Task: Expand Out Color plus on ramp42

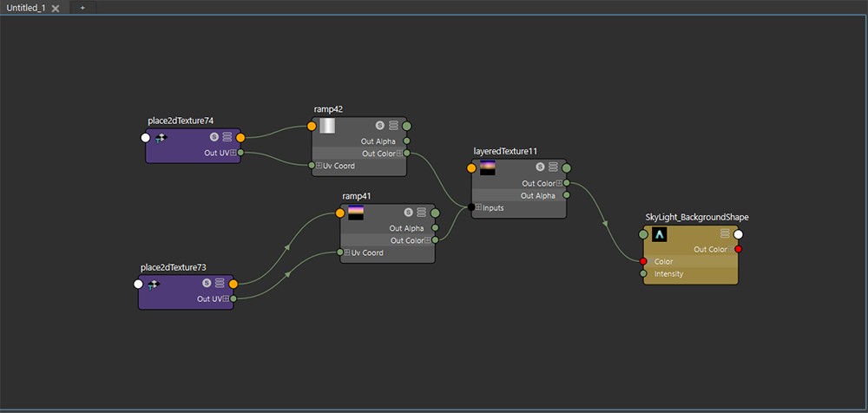Action: [x=399, y=154]
